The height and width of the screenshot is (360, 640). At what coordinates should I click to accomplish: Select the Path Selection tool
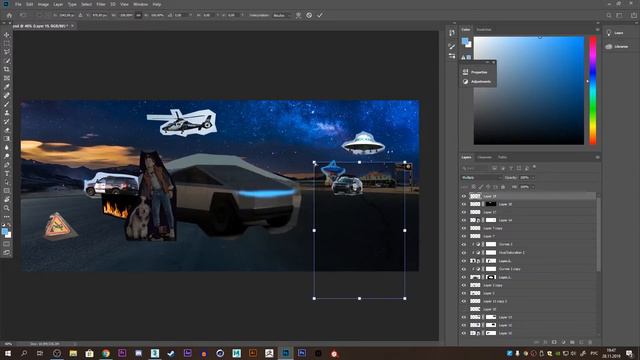tap(7, 182)
